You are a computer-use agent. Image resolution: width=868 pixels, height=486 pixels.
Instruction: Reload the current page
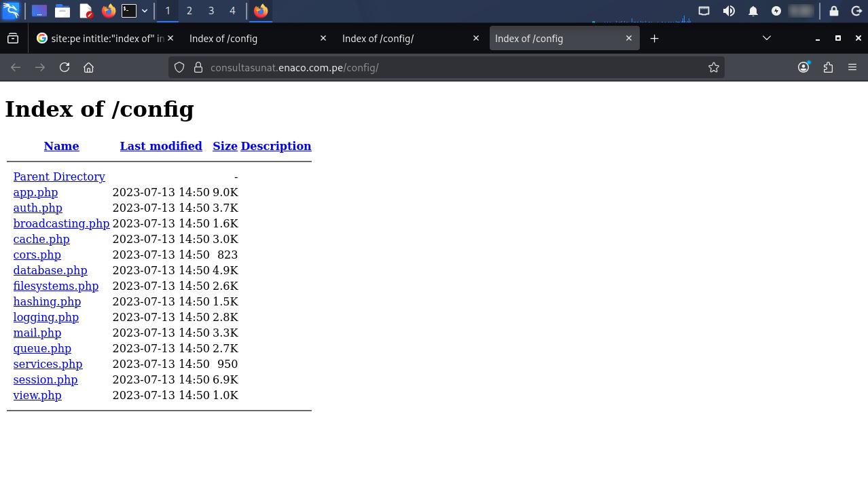[x=65, y=67]
